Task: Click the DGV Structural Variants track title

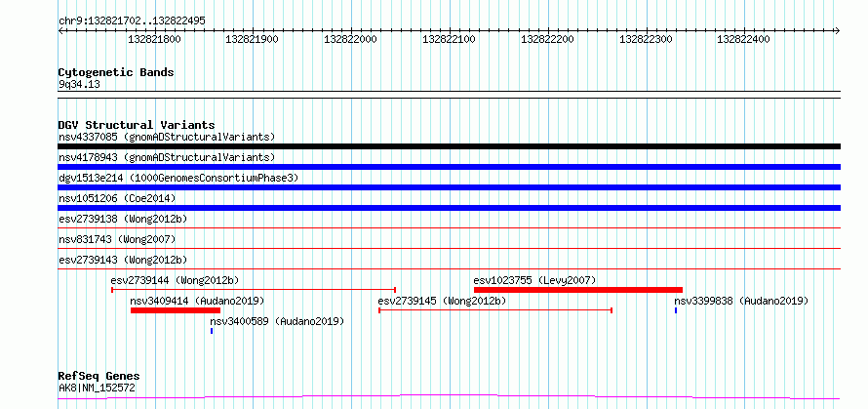Action: (137, 125)
